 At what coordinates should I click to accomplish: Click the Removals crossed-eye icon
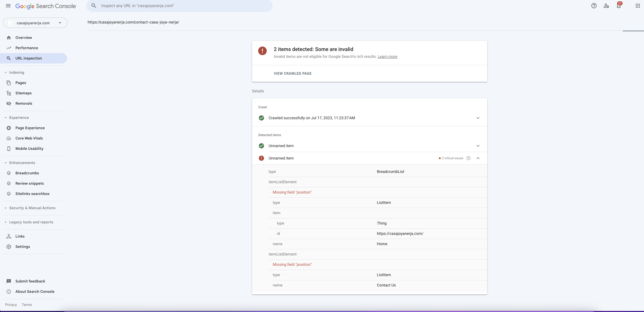(x=9, y=103)
